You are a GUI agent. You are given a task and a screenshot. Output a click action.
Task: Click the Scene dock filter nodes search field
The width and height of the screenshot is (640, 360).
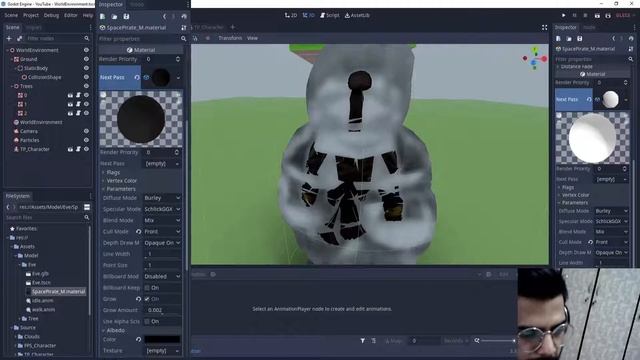pos(58,38)
